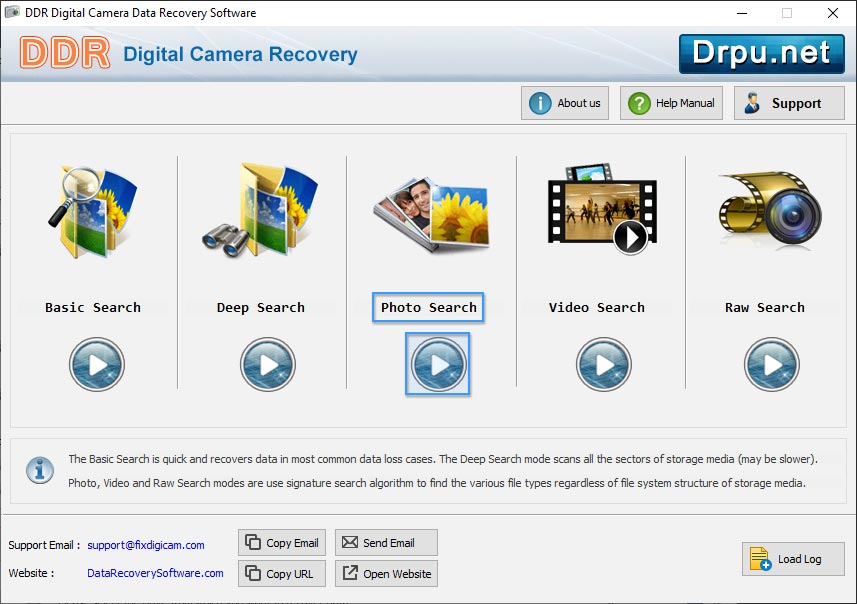Click the support@fixdigicam.com email link
The image size is (857, 604).
point(146,545)
